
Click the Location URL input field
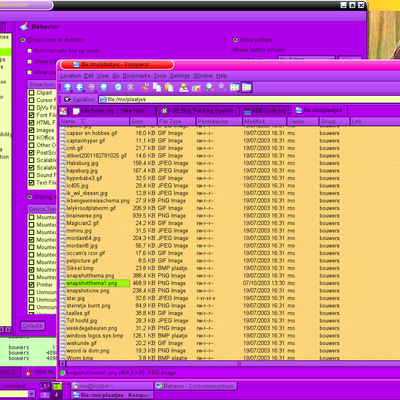(249, 99)
